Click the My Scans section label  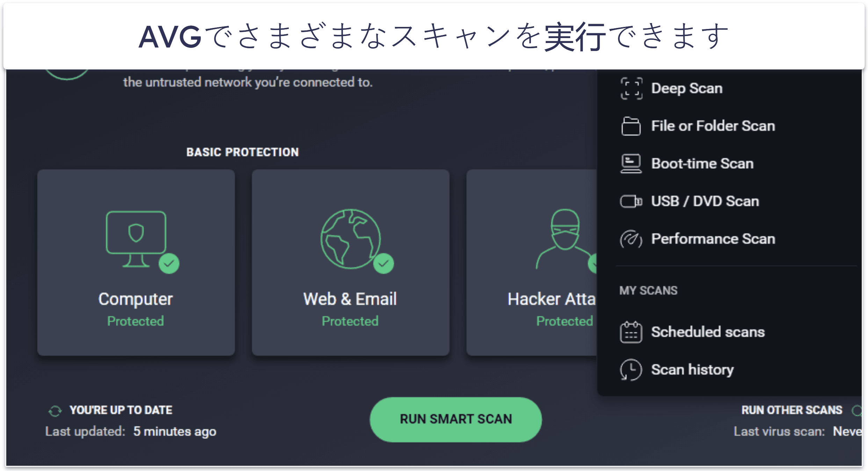[649, 291]
